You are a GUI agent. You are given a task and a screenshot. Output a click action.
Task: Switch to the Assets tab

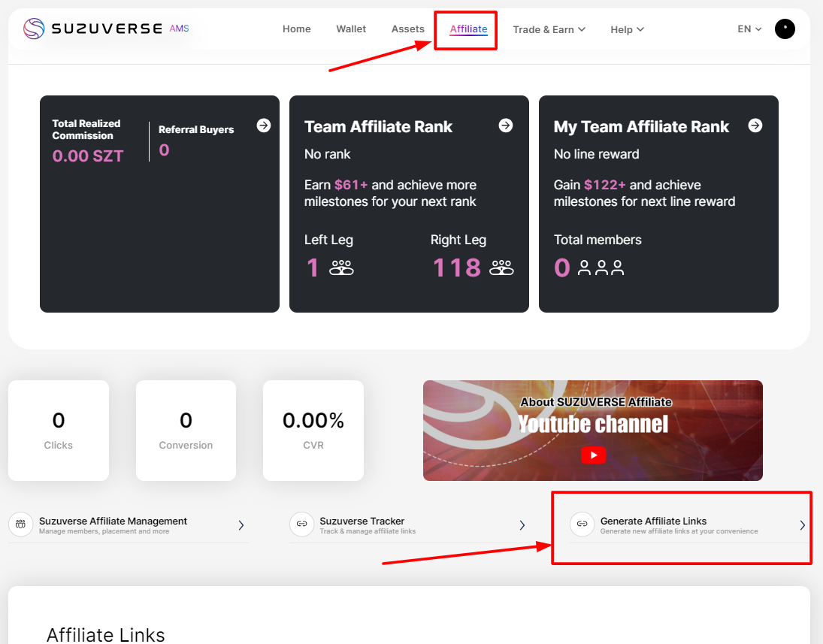[x=407, y=29]
